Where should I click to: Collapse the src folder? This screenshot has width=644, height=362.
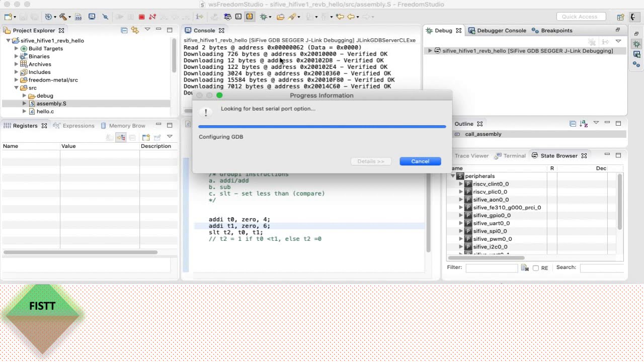coord(17,88)
